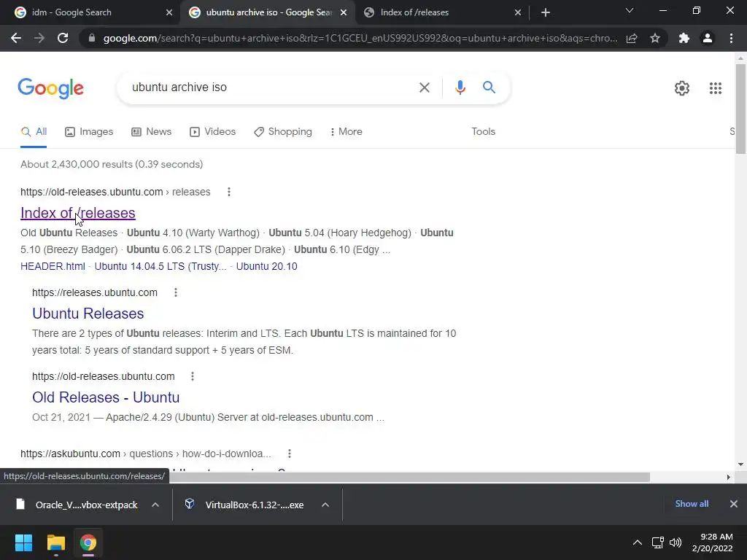This screenshot has width=747, height=560.
Task: Close the downloads bar
Action: click(734, 504)
